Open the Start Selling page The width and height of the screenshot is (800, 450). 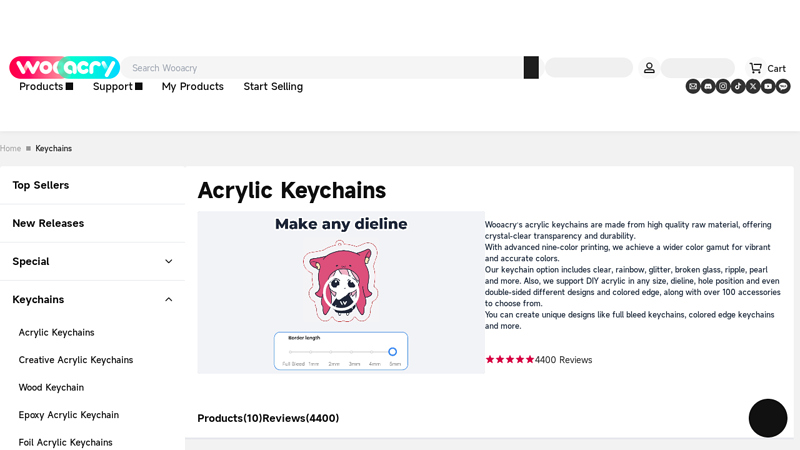[x=273, y=86]
